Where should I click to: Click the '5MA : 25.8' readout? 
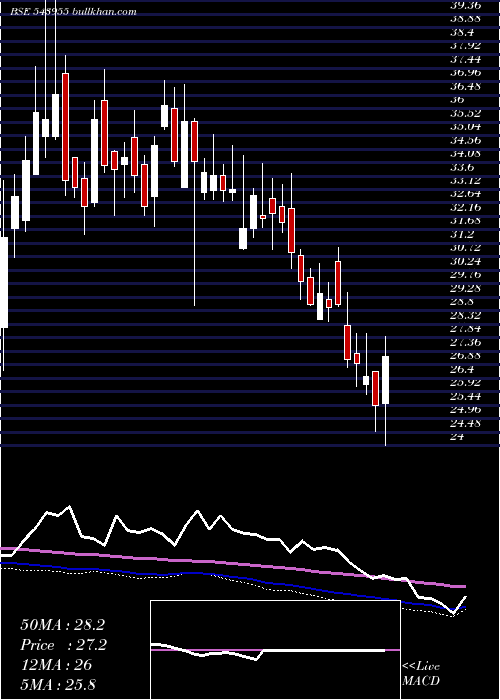[58, 684]
